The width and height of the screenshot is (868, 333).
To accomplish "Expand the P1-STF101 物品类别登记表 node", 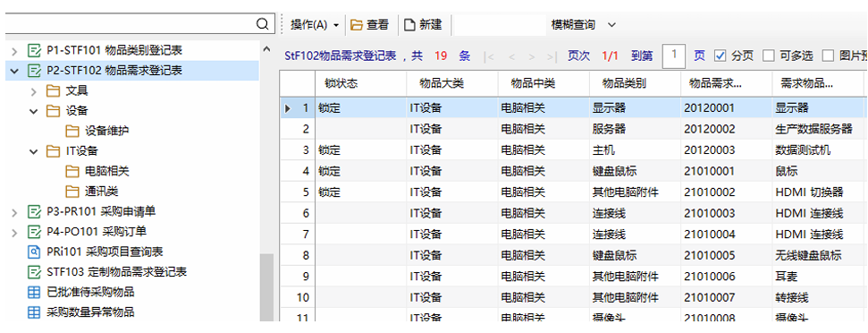I will pos(15,51).
